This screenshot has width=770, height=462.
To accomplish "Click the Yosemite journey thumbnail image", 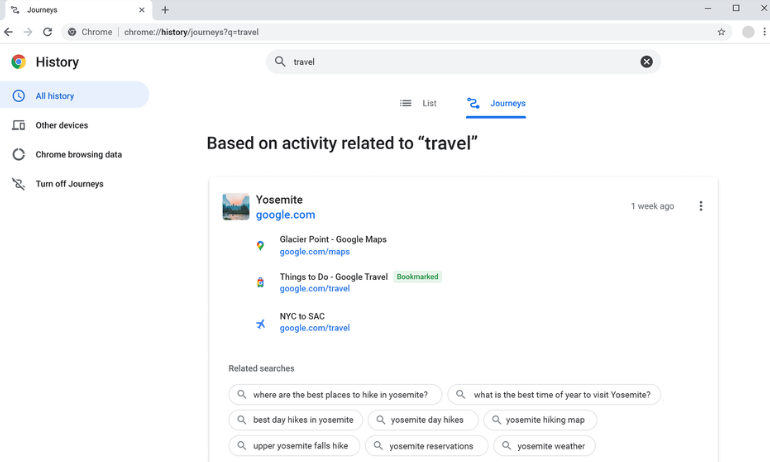I will point(236,207).
